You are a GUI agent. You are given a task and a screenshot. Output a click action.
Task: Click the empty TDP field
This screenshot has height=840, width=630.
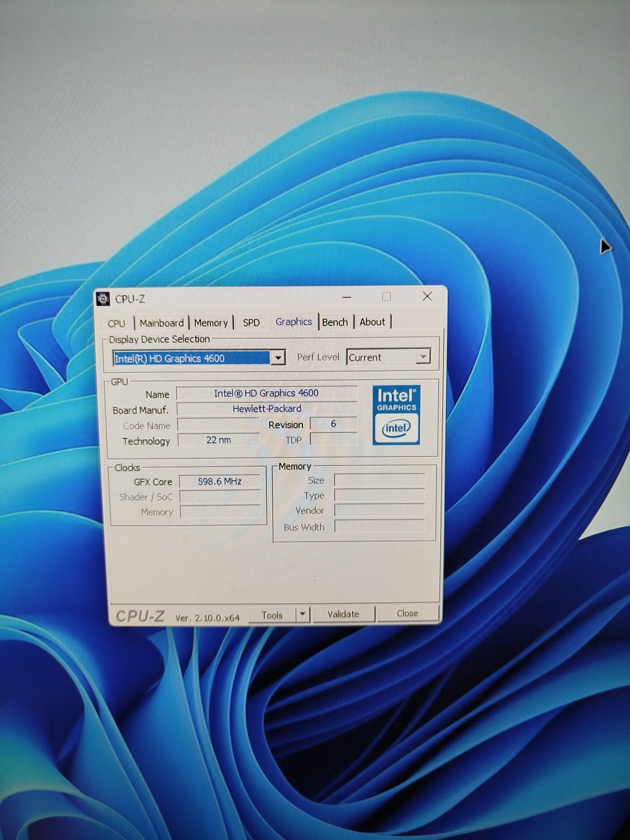point(333,439)
